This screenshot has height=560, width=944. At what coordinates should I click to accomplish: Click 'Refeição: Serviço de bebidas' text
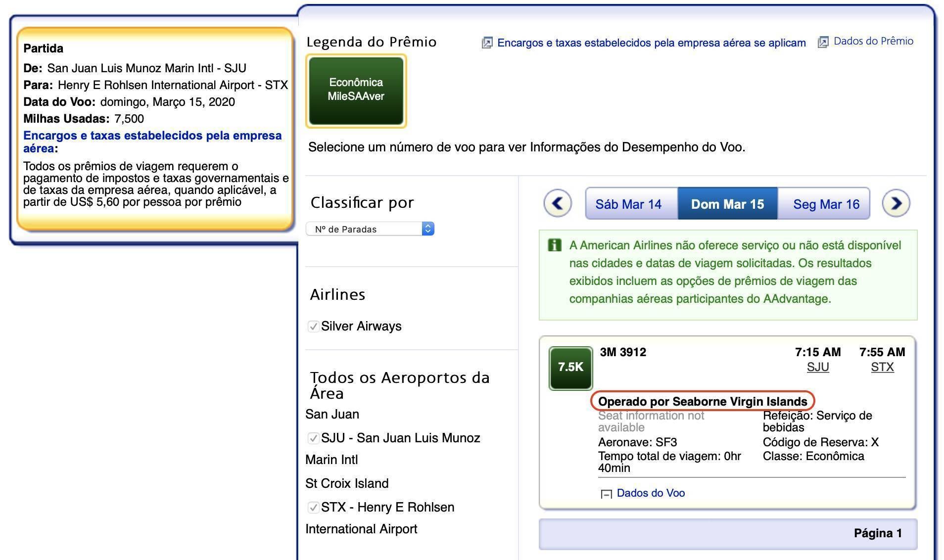pos(817,421)
